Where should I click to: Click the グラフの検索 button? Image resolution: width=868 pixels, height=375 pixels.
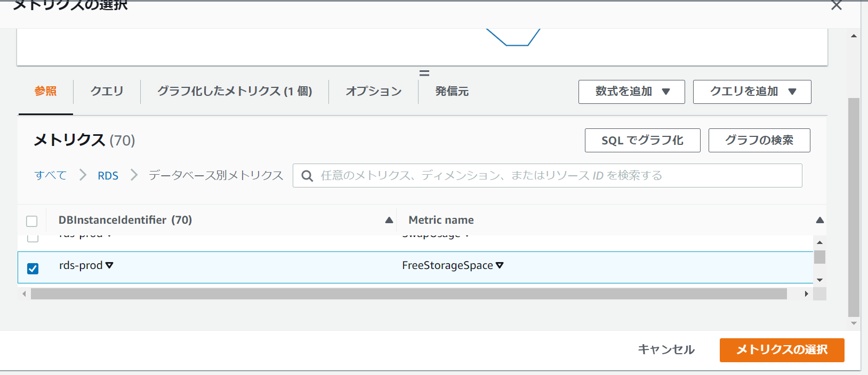759,140
